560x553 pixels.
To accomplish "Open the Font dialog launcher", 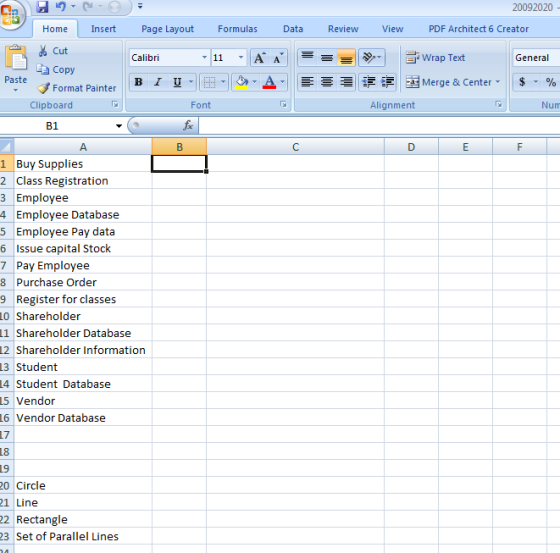I will tap(283, 104).
